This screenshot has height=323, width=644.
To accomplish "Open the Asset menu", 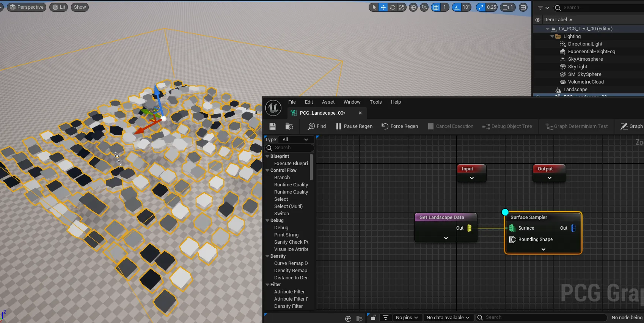I will 328,102.
